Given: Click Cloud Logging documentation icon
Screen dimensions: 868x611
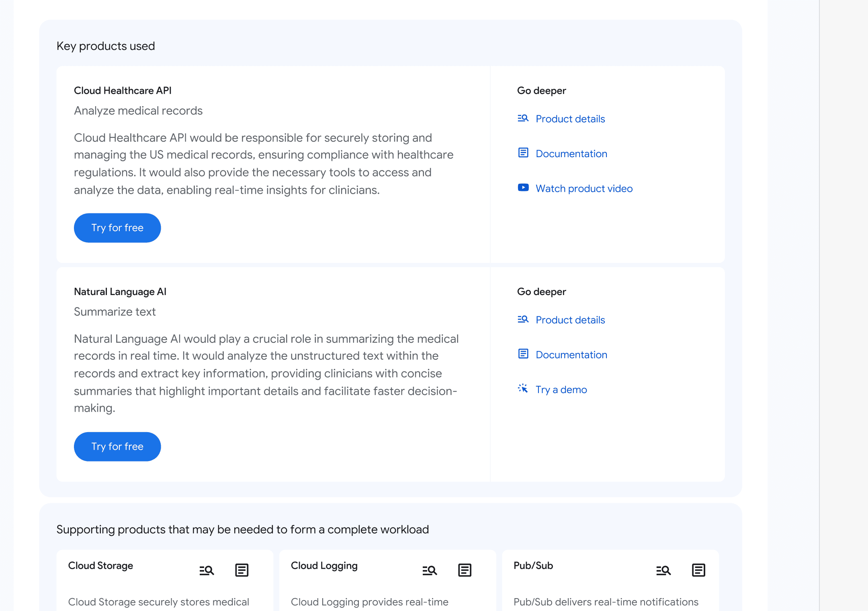Looking at the screenshot, I should (x=465, y=570).
